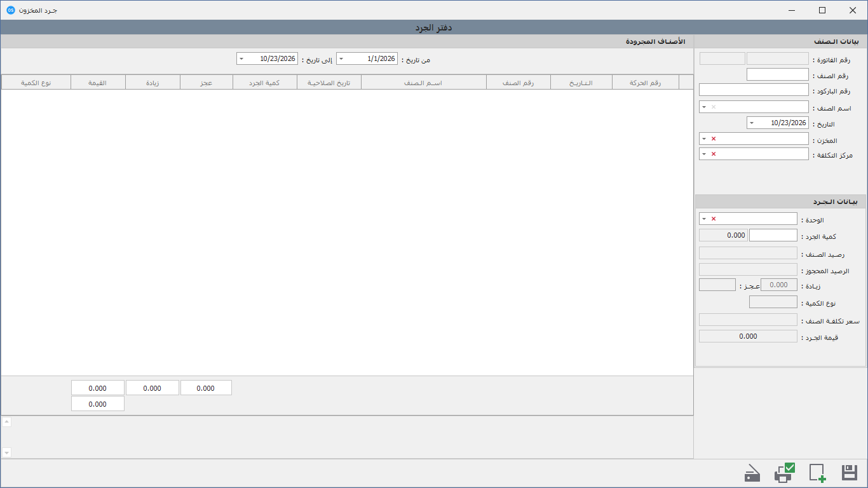This screenshot has width=868, height=488.
Task: Click the اسـم الصنـف column header
Action: [x=424, y=83]
